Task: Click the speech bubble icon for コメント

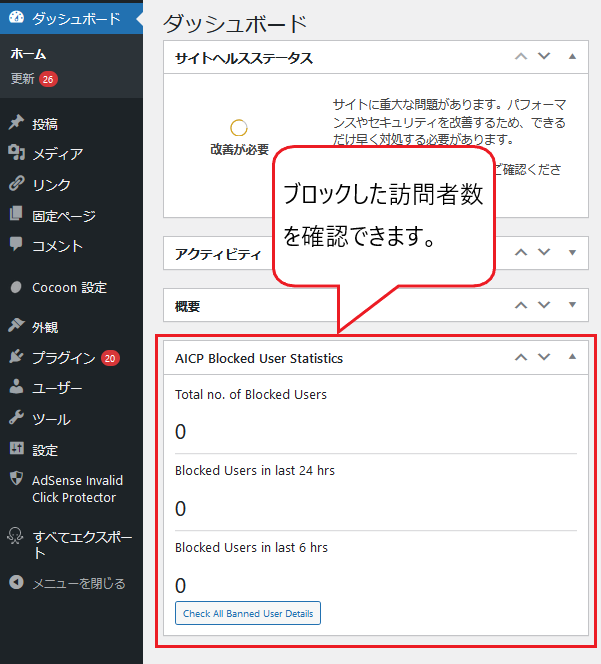Action: 16,245
